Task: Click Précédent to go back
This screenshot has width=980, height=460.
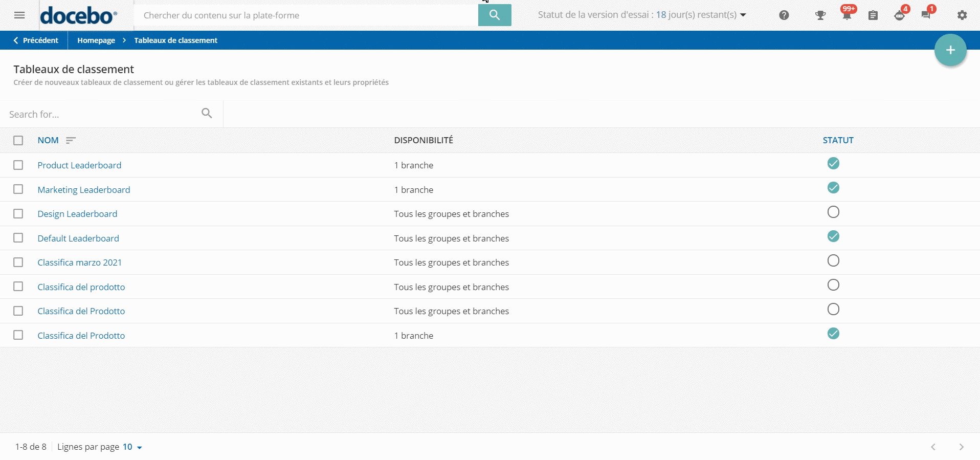Action: pos(36,40)
